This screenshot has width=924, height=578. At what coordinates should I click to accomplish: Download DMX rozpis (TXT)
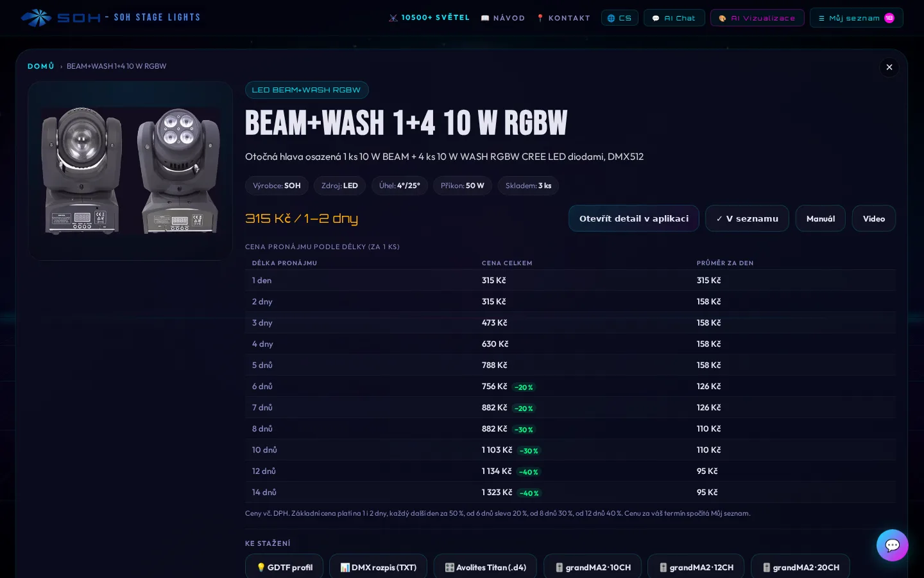coord(378,567)
